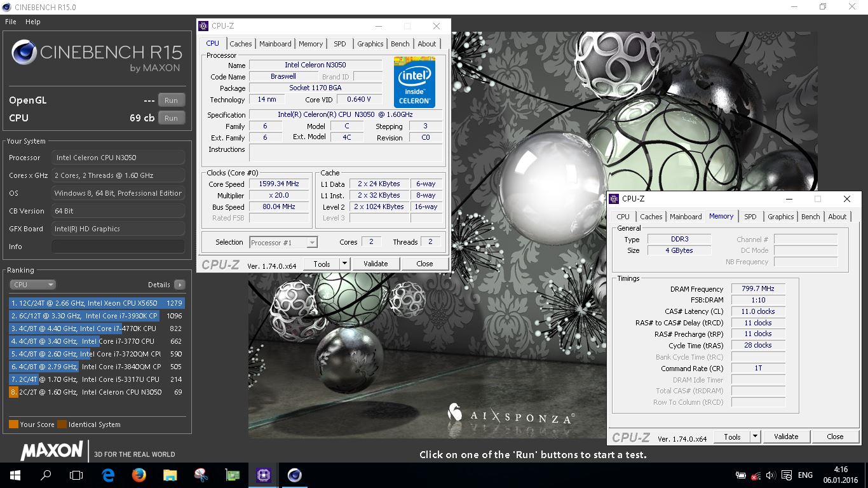Click the Info input field
The height and width of the screenshot is (488, 868).
tap(118, 247)
